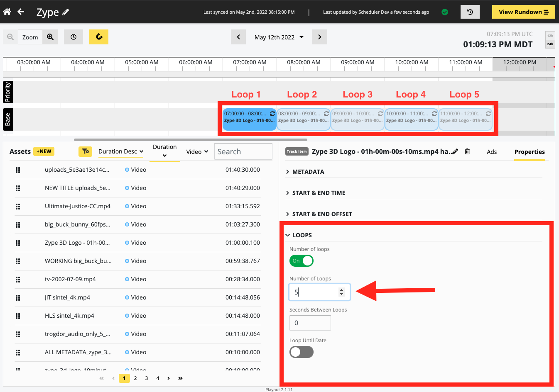Viewport: 559px width, 392px height.
Task: Grab drag handle for tv-2002-07-09.mp4
Action: (18, 279)
